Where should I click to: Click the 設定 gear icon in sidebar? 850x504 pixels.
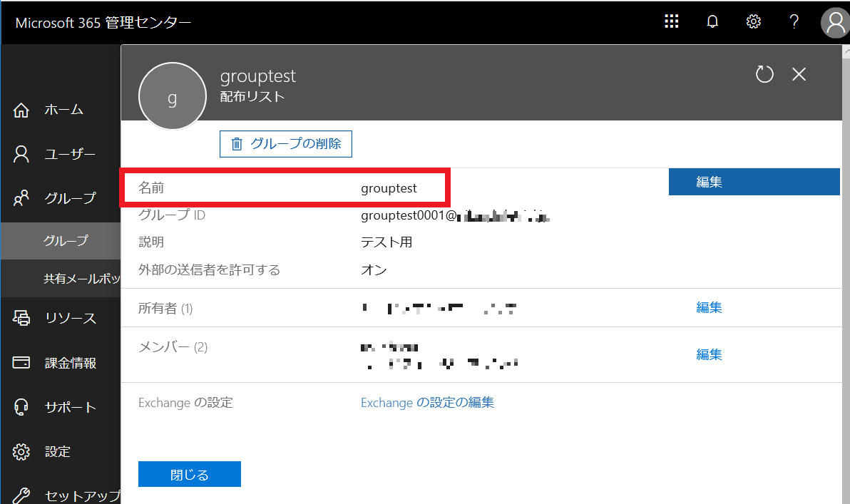coord(21,451)
